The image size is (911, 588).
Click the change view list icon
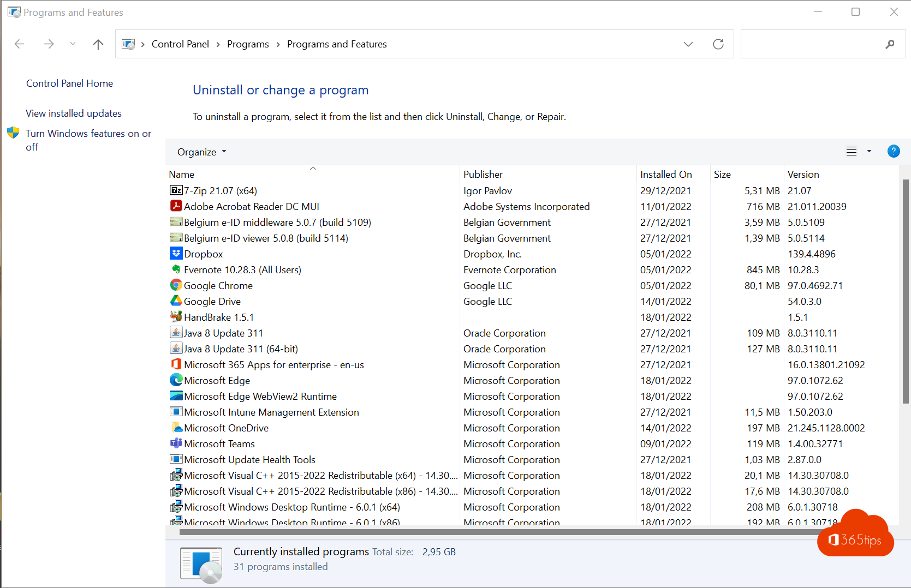[852, 151]
